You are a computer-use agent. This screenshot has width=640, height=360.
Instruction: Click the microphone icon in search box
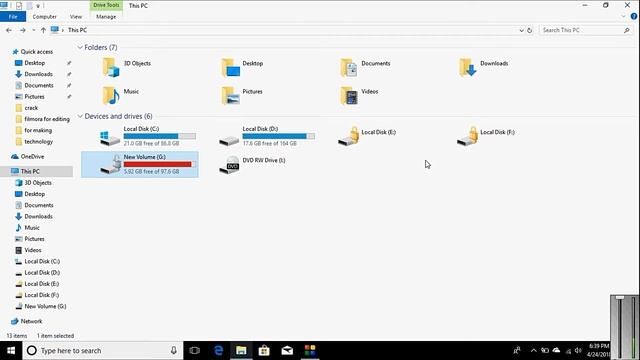coord(173,351)
